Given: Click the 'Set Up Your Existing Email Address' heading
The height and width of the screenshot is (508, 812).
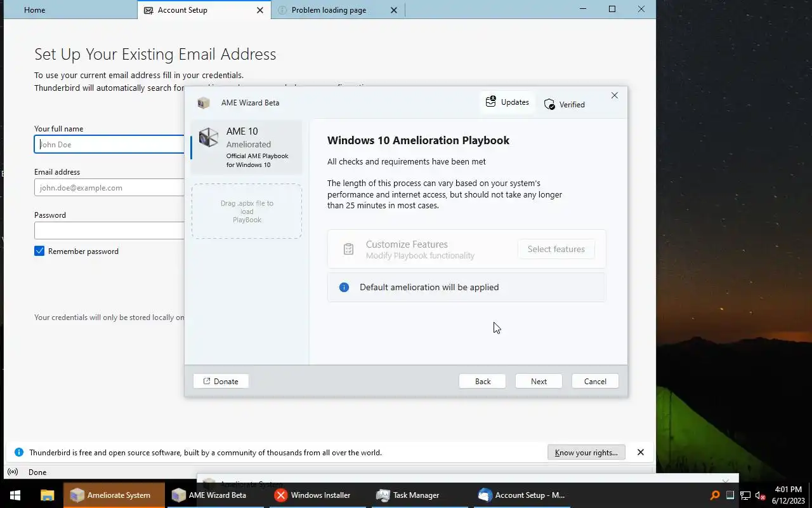Looking at the screenshot, I should (155, 54).
